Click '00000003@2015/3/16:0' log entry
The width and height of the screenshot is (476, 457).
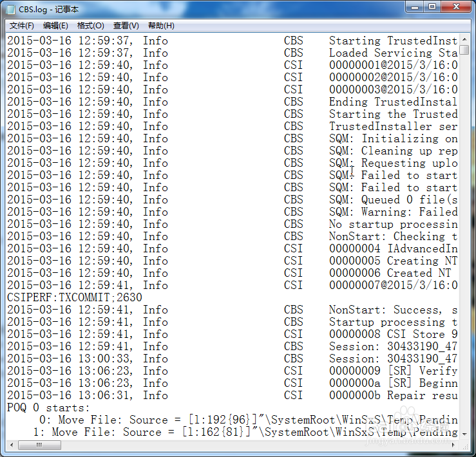click(x=393, y=89)
